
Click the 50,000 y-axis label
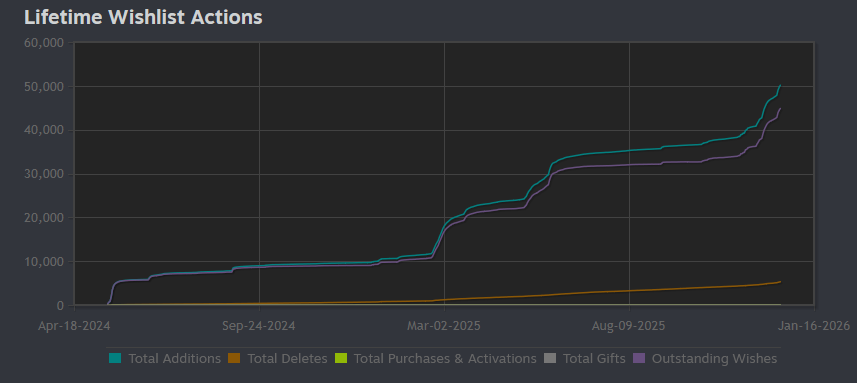[44, 86]
